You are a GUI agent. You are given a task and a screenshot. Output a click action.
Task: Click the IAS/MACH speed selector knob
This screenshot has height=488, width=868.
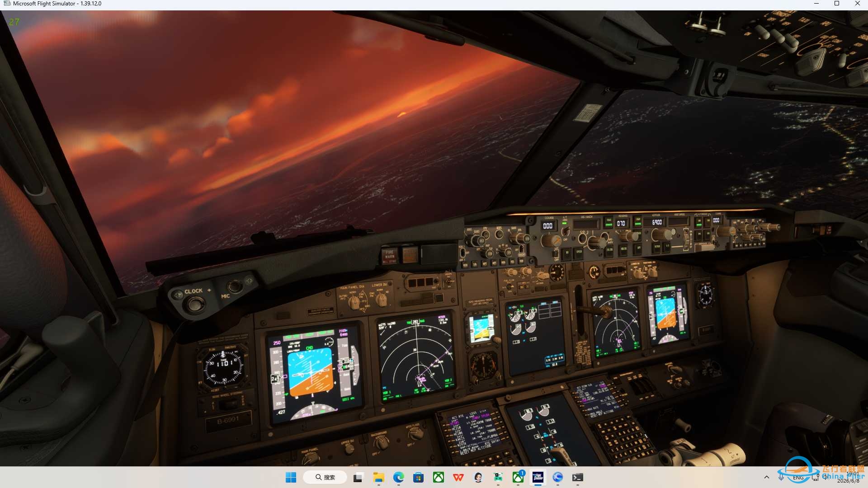click(597, 243)
